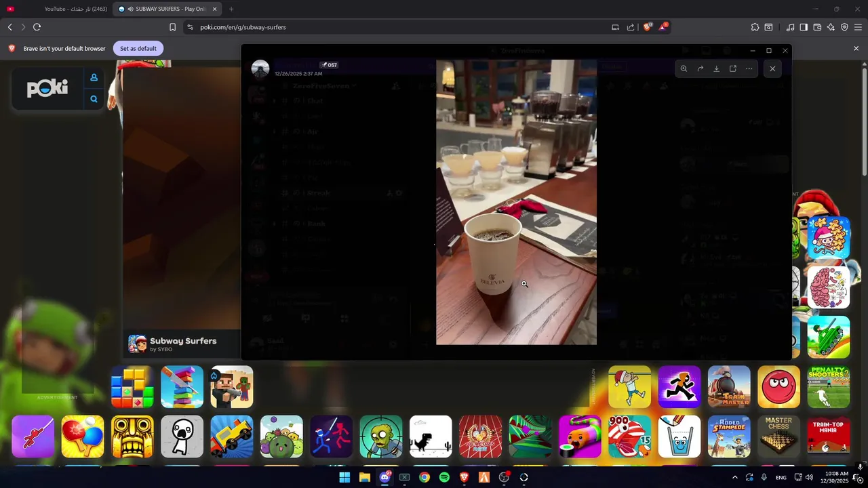
Task: Open Spotify from the taskbar
Action: [444, 477]
